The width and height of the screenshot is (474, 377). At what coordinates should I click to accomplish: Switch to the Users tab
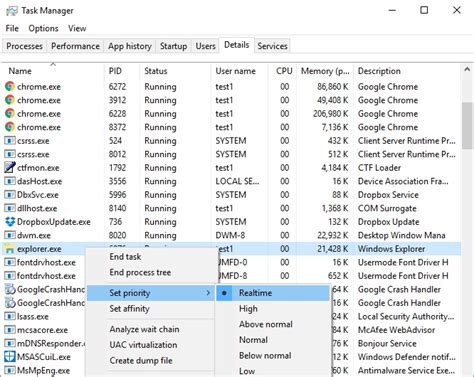(x=205, y=46)
